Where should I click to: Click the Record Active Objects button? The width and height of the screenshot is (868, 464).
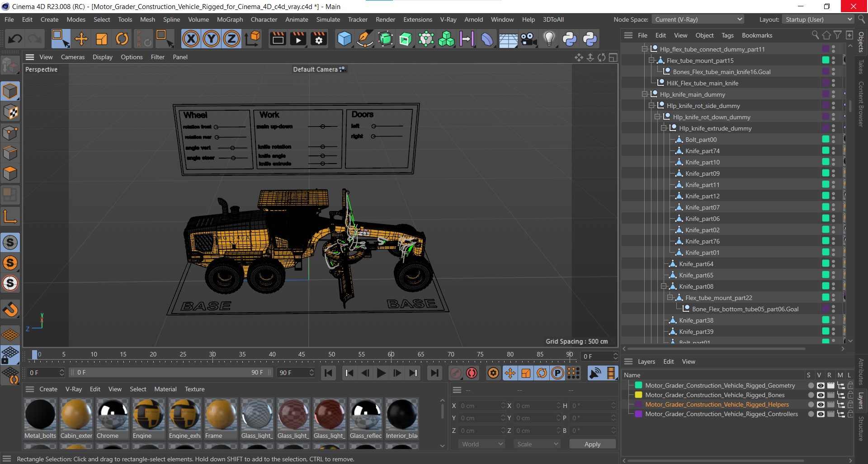coord(456,373)
